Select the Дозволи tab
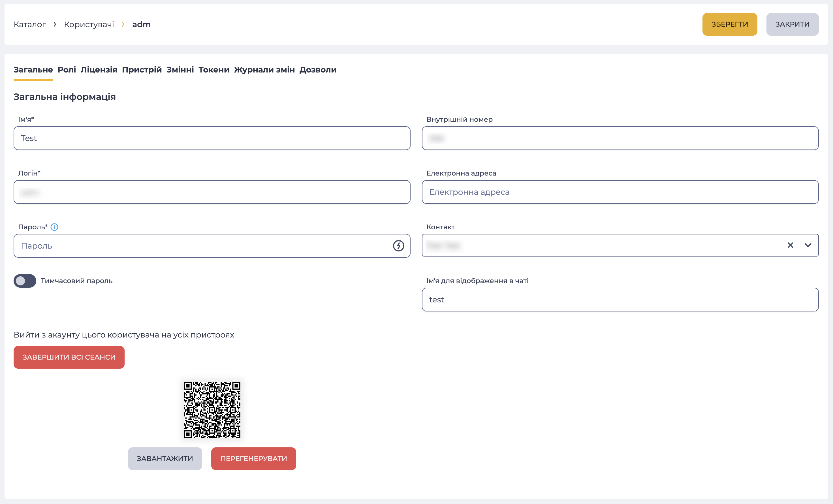Viewport: 833px width, 504px height. pyautogui.click(x=318, y=70)
